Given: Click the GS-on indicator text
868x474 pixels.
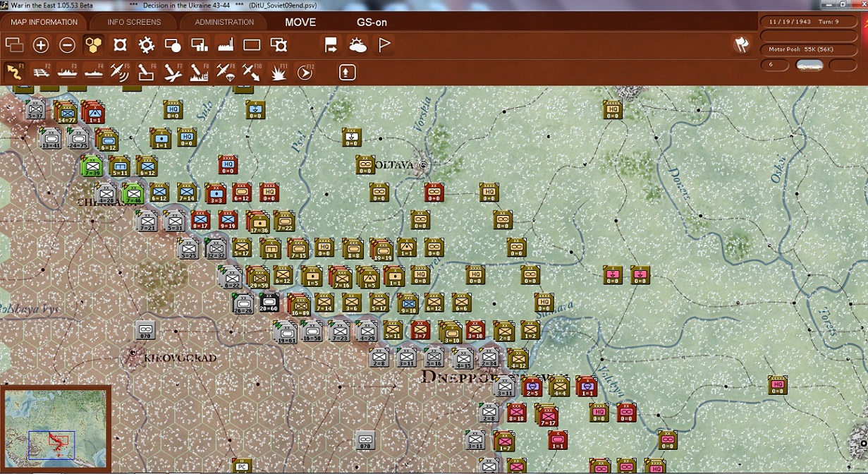Looking at the screenshot, I should (x=372, y=22).
